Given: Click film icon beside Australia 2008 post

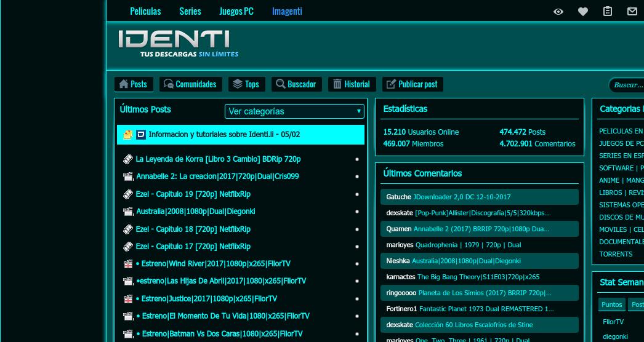Looking at the screenshot, I should [x=128, y=212].
